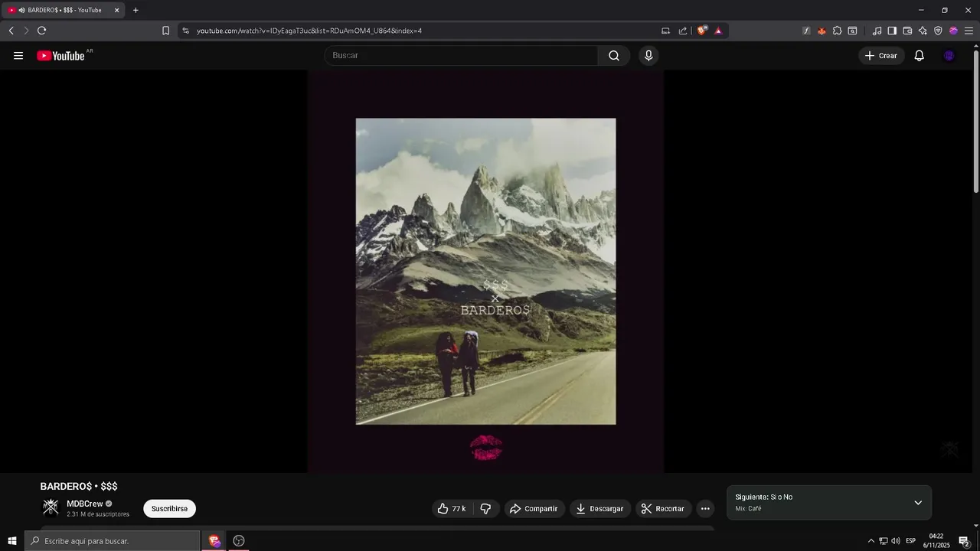
Task: Go forward in browser history
Action: point(26,31)
